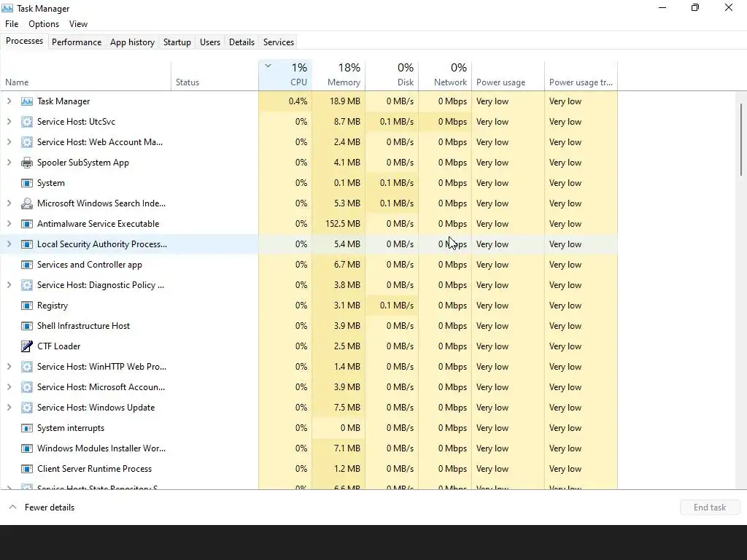Click the System process icon

tap(27, 183)
